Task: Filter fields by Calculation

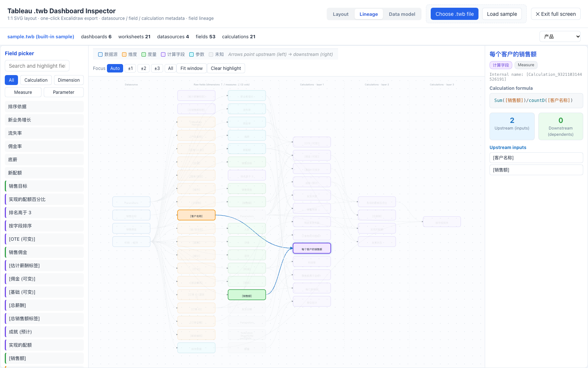Action: [x=36, y=80]
